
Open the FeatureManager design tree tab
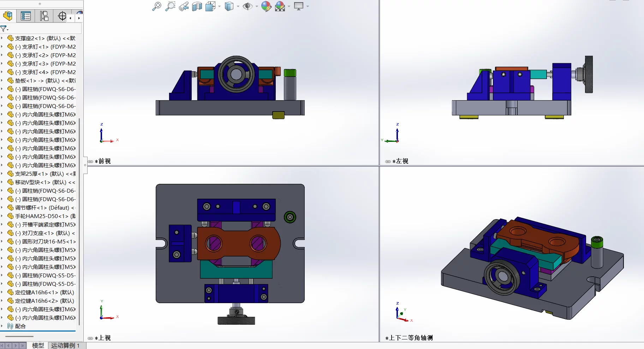(8, 16)
